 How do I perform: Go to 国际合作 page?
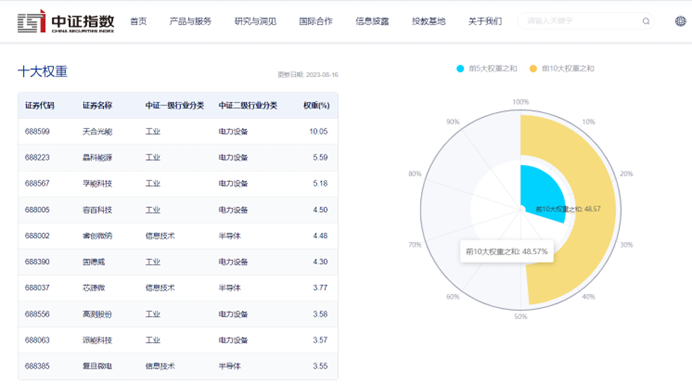[316, 21]
